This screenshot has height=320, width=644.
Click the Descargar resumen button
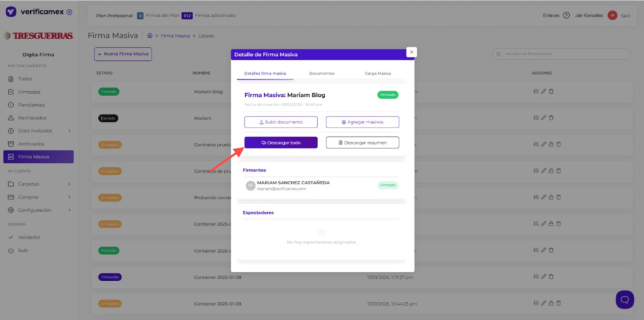pyautogui.click(x=362, y=143)
